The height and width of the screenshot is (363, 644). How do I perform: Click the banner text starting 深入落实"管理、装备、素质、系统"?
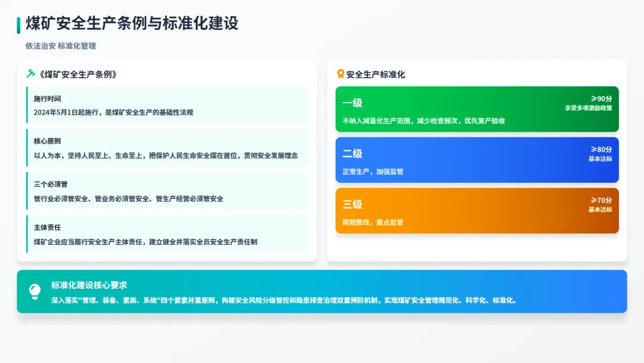(284, 300)
